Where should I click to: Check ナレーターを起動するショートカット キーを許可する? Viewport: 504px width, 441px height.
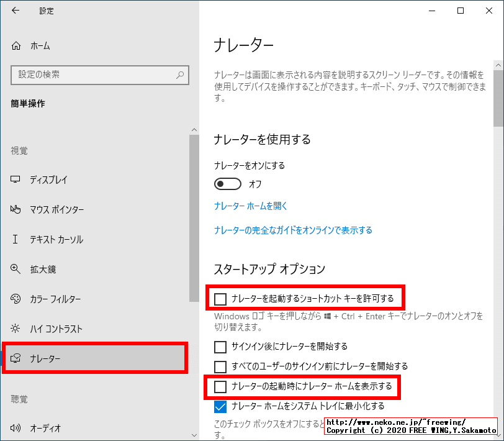(220, 299)
